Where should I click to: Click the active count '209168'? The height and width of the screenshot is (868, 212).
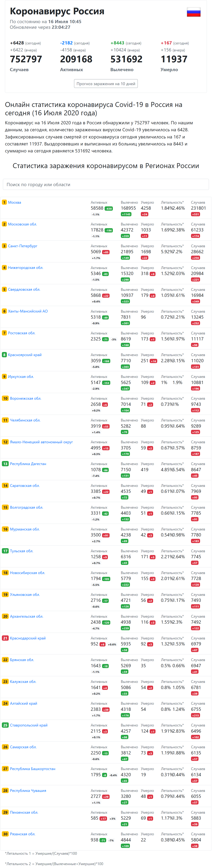pyautogui.click(x=76, y=59)
